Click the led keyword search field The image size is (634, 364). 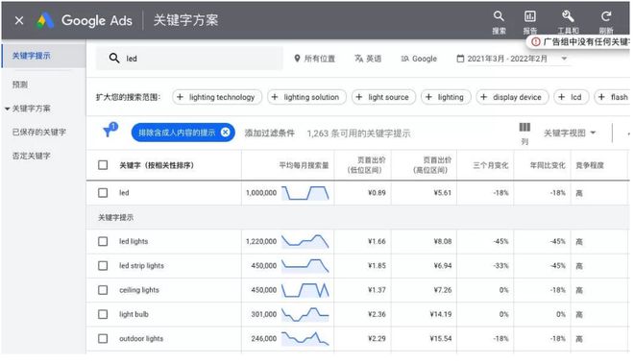[189, 59]
